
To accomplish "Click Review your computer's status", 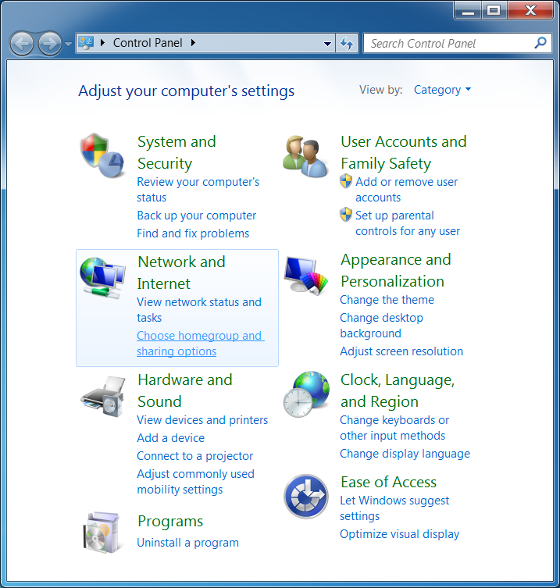I will pos(198,189).
